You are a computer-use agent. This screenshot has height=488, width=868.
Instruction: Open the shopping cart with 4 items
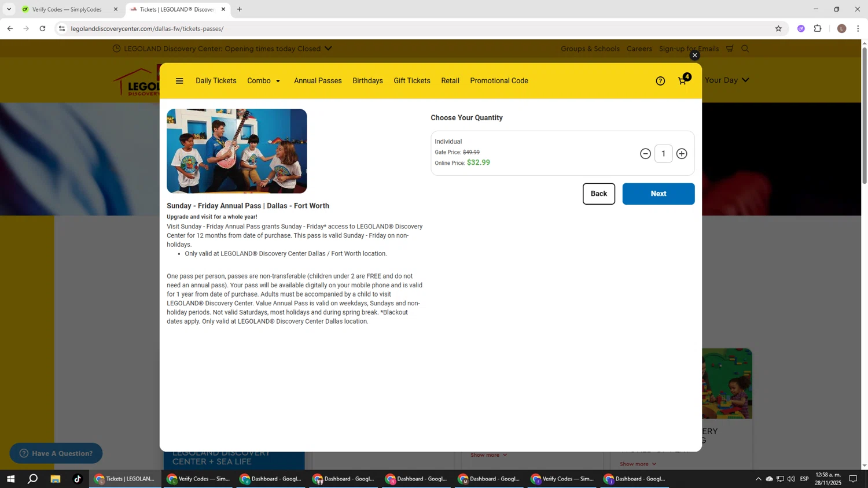coord(684,80)
